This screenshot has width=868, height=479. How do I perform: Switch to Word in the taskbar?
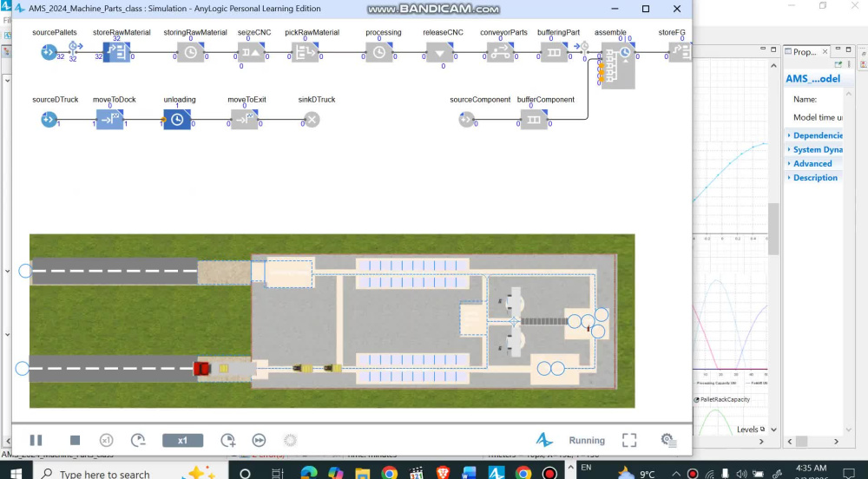click(x=470, y=474)
